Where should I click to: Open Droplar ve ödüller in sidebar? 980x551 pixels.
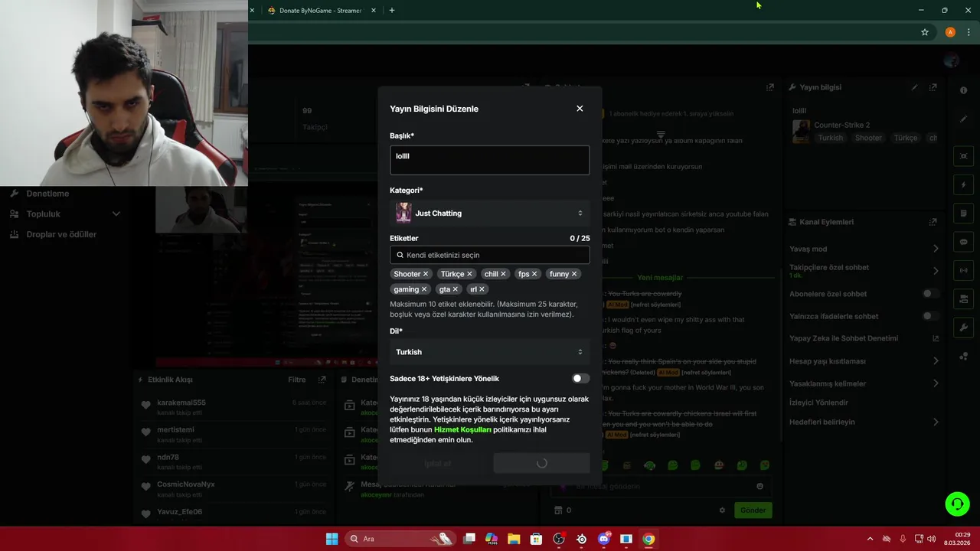tap(61, 234)
